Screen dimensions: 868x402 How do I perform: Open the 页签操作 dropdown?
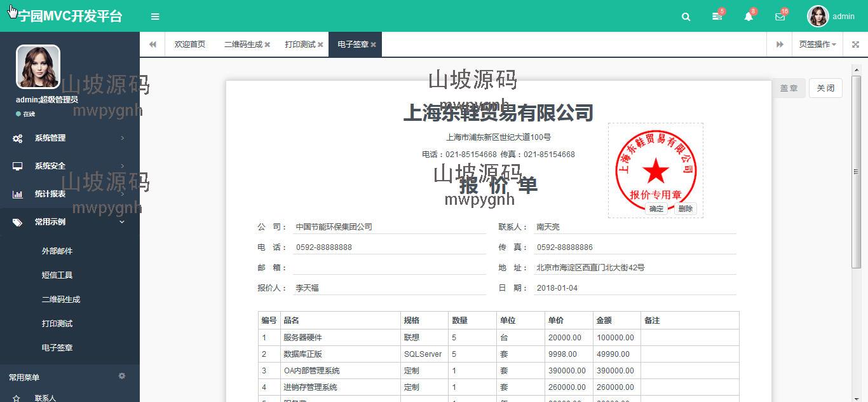tap(817, 45)
